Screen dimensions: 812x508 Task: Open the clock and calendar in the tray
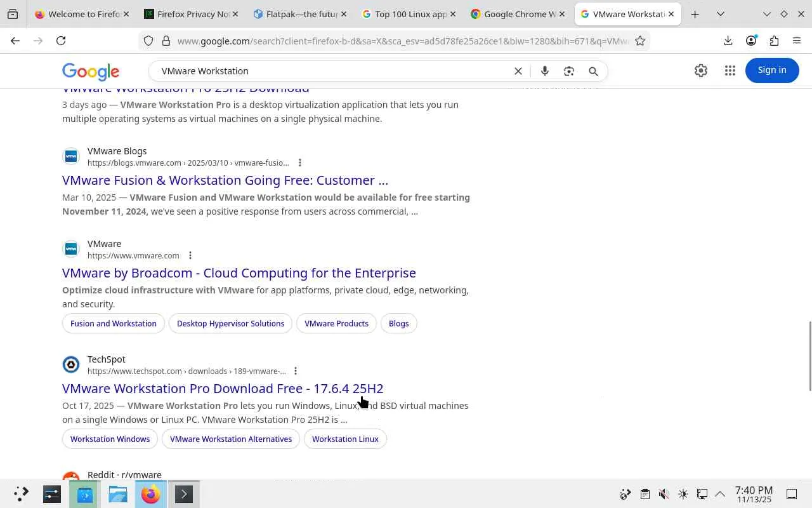point(754,494)
